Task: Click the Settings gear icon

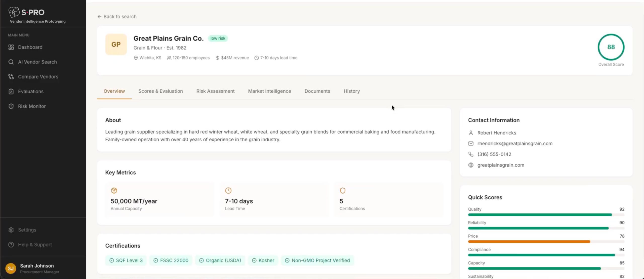Action: coord(11,230)
